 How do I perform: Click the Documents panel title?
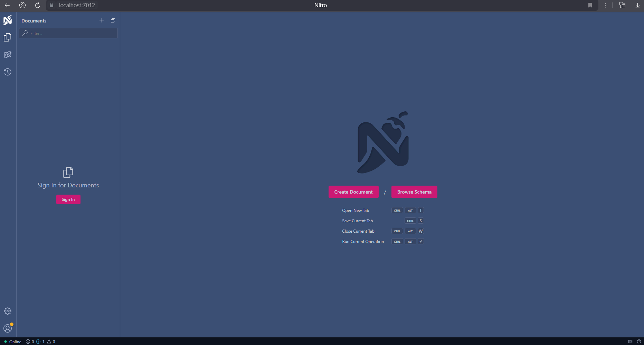(x=34, y=21)
